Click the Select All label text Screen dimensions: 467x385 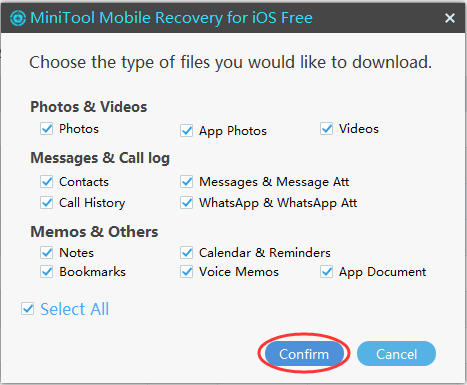(75, 309)
